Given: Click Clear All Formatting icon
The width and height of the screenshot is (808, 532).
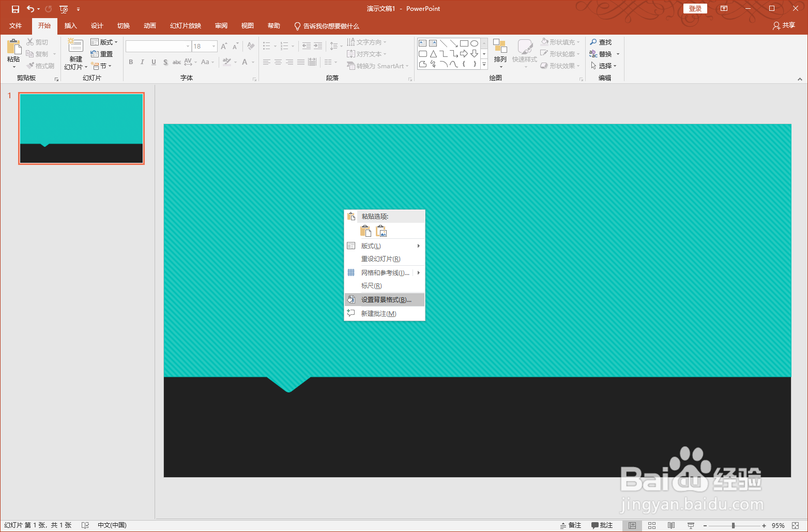Looking at the screenshot, I should coord(251,47).
